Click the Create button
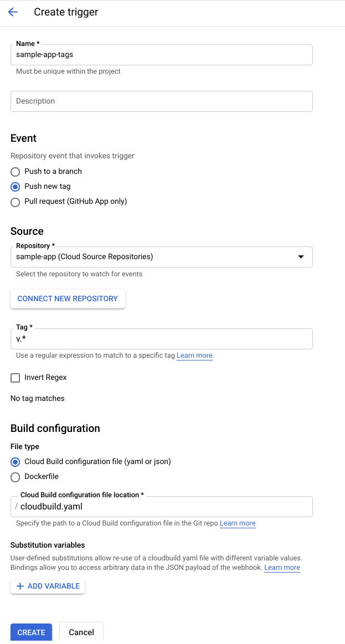Screen dimensions: 345x644 click(x=31, y=632)
